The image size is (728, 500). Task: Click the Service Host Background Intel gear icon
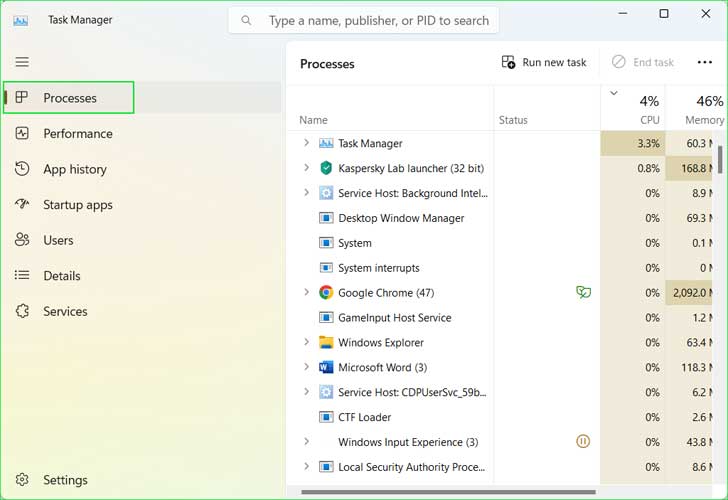pos(326,193)
